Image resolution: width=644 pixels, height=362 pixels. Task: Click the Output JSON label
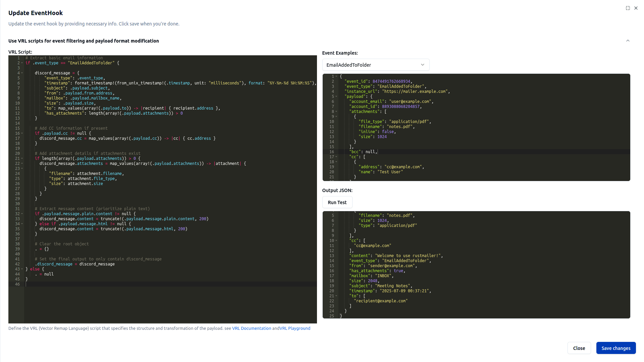coord(337,190)
